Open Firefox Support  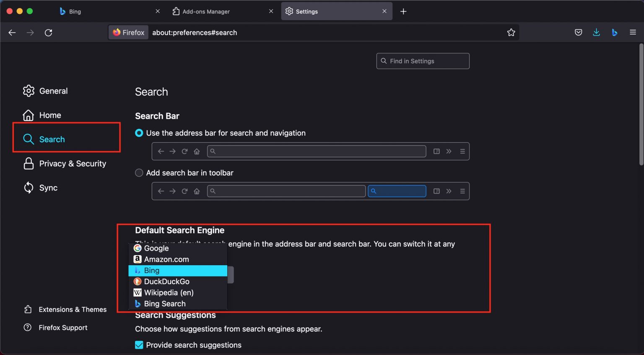click(63, 327)
